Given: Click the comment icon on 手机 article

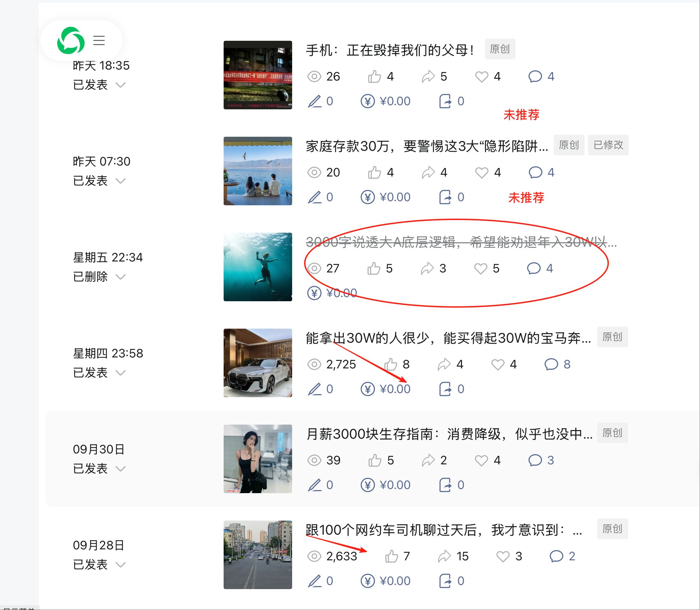Looking at the screenshot, I should pos(535,76).
